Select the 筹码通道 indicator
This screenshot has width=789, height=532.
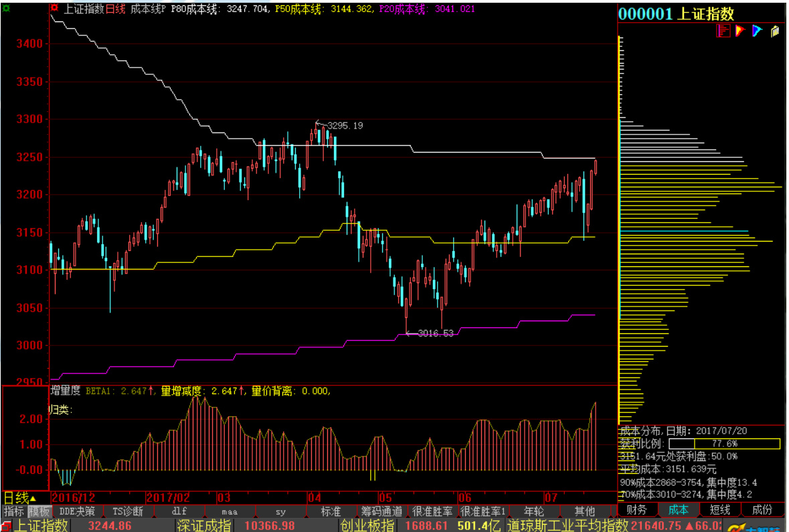[x=382, y=511]
